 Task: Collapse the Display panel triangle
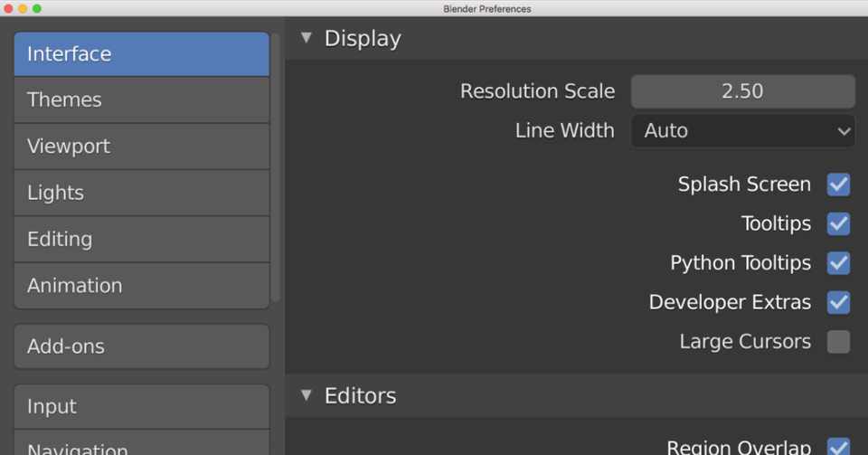307,38
